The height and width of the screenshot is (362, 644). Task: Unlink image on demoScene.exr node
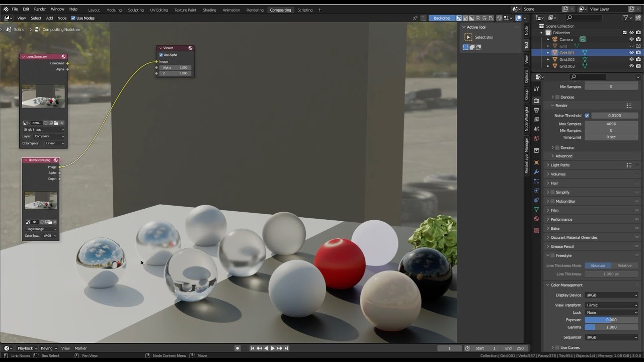62,123
